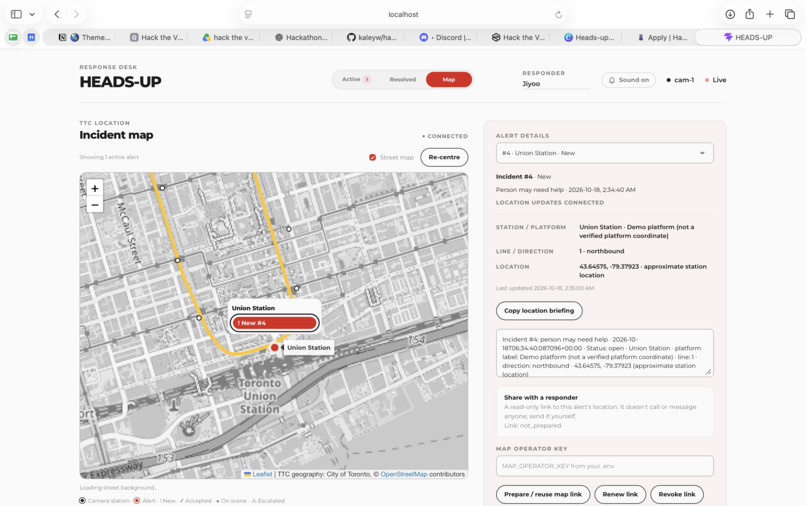Zoom in on the map

95,188
